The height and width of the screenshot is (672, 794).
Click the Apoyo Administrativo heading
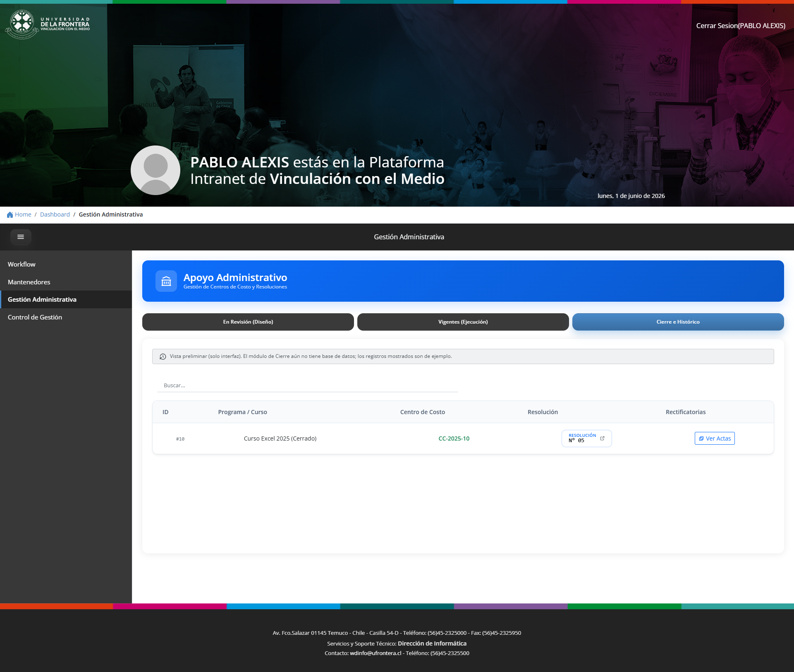[x=235, y=277]
